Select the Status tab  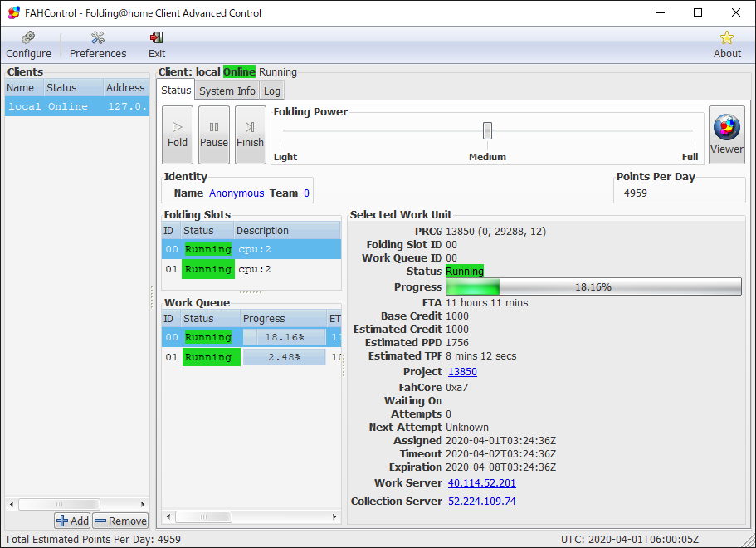pos(176,91)
